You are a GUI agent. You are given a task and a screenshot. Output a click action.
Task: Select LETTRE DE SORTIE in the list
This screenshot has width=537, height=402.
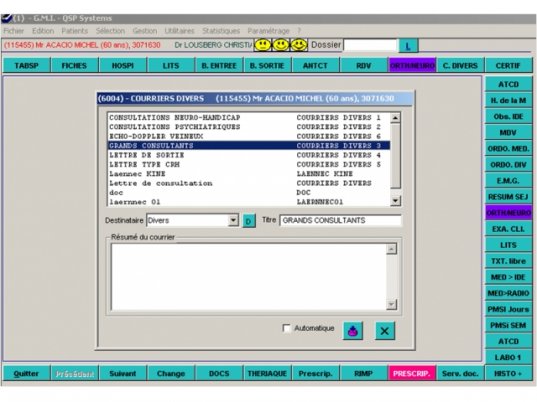tap(249, 155)
